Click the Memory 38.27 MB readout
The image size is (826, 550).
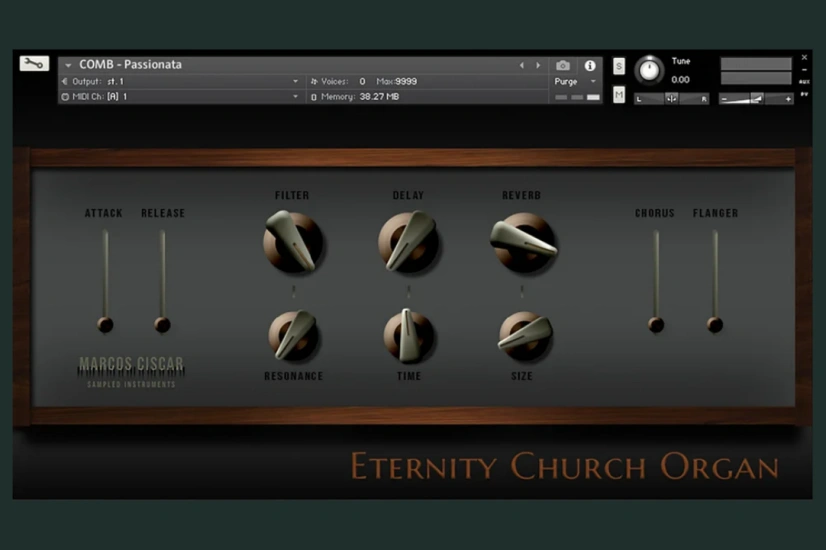(x=379, y=97)
